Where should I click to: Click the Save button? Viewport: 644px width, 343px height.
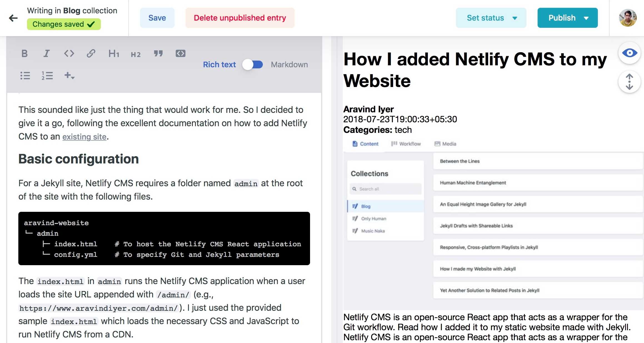click(x=158, y=18)
